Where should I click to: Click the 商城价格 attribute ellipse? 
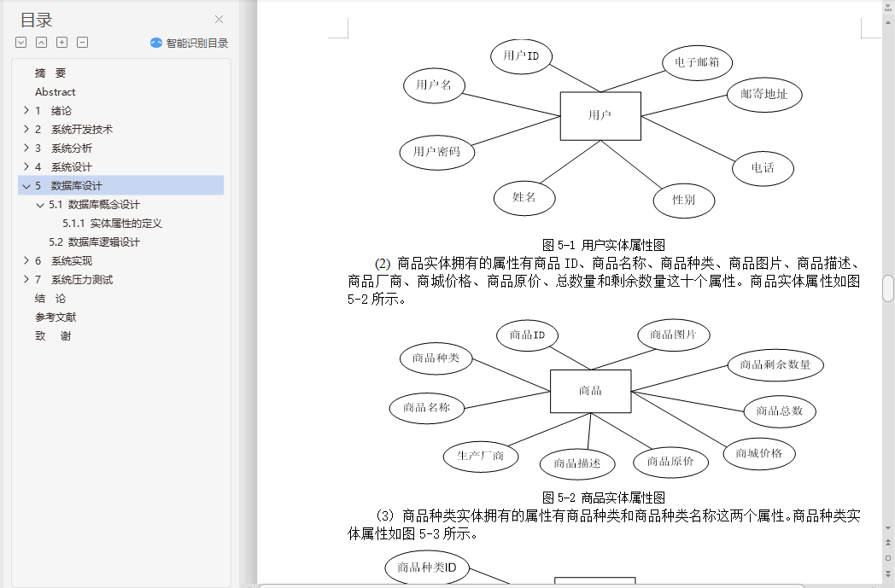[759, 453]
